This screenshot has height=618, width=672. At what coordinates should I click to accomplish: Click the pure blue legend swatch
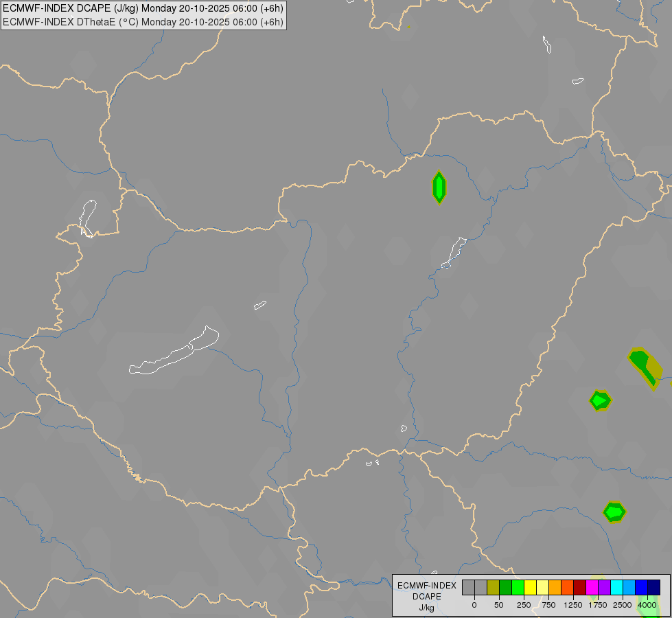(x=642, y=587)
